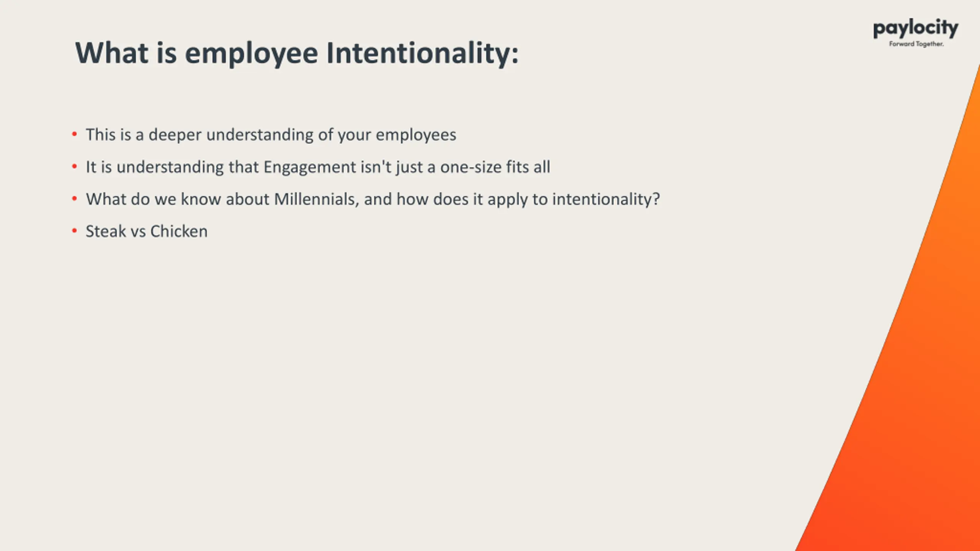Click the word 'Steak' in last bullet
The width and height of the screenshot is (980, 551).
click(x=106, y=231)
